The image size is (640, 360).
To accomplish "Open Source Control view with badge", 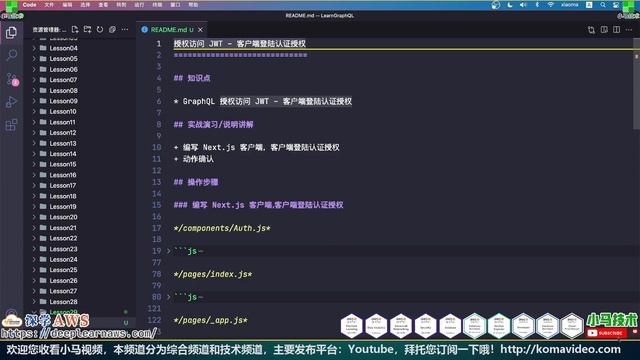I will (x=11, y=79).
